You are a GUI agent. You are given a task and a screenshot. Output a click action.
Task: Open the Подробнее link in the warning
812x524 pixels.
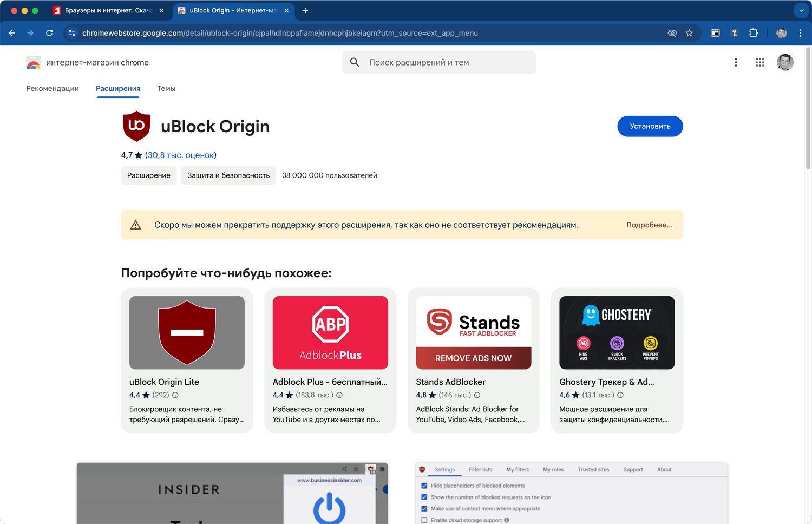[650, 225]
